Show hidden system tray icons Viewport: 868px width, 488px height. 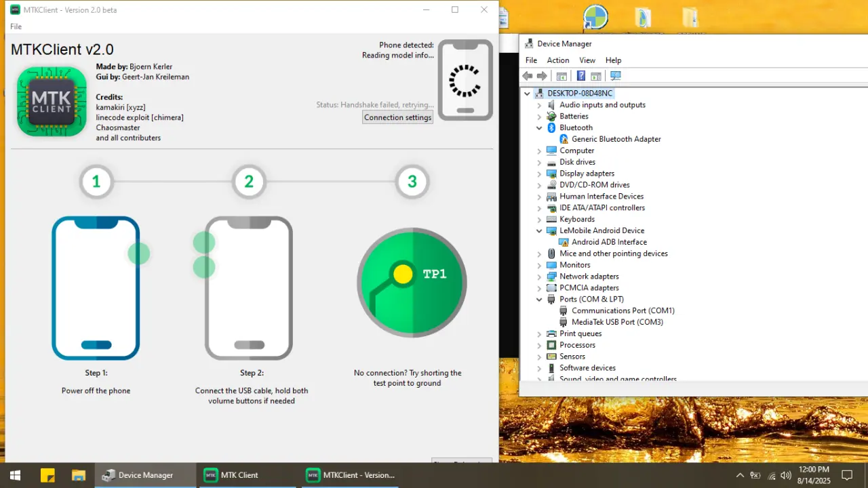(x=740, y=475)
